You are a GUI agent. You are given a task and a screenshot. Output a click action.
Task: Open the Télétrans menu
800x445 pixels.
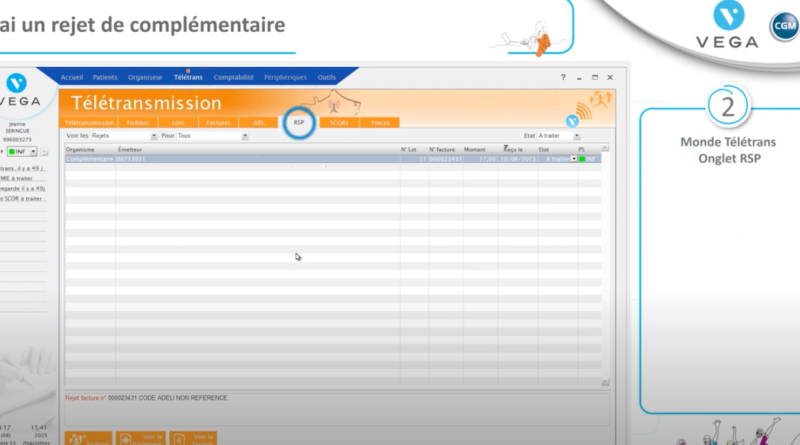188,78
